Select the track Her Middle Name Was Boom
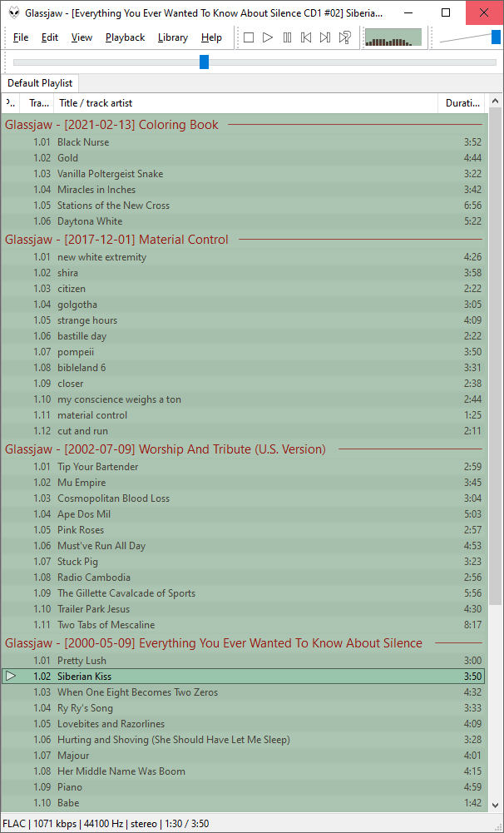Screen dimensions: 504x833 pyautogui.click(x=245, y=771)
